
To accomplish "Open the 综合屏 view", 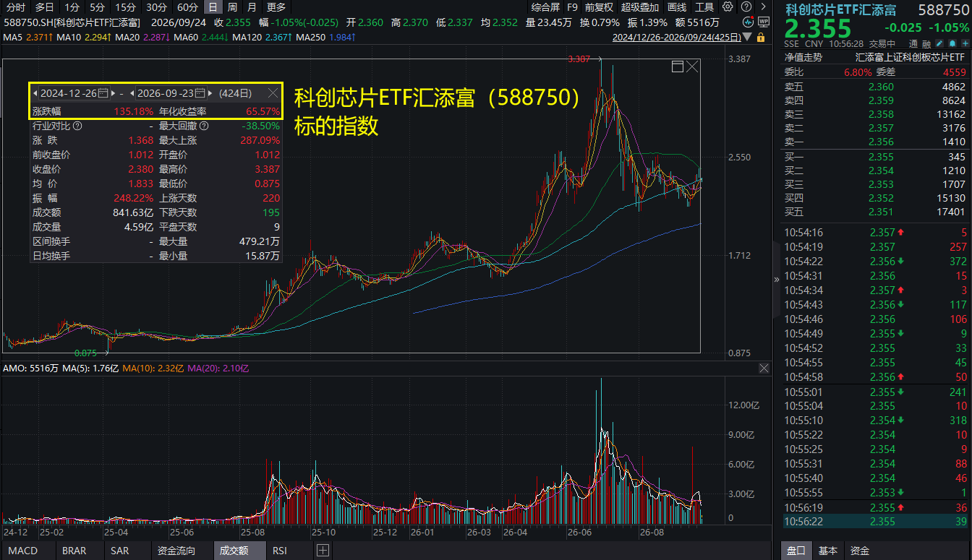I will 545,7.
